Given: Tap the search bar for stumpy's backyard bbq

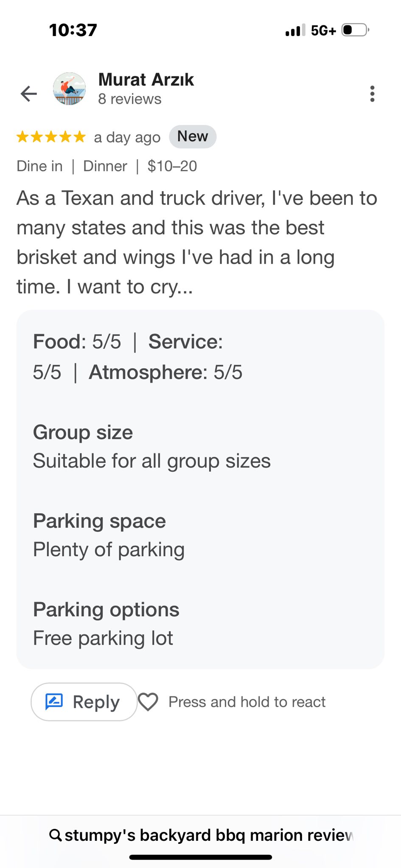Looking at the screenshot, I should [201, 835].
